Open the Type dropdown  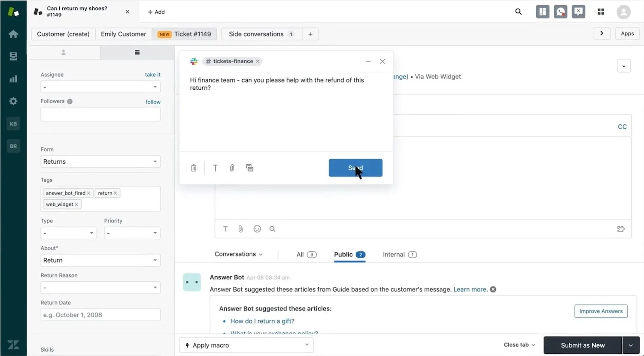tap(69, 233)
